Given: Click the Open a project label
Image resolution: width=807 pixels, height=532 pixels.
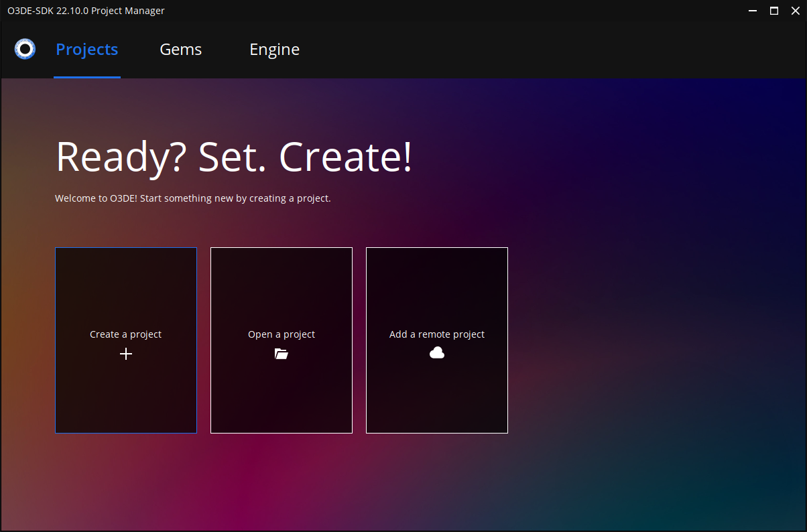Looking at the screenshot, I should tap(281, 334).
